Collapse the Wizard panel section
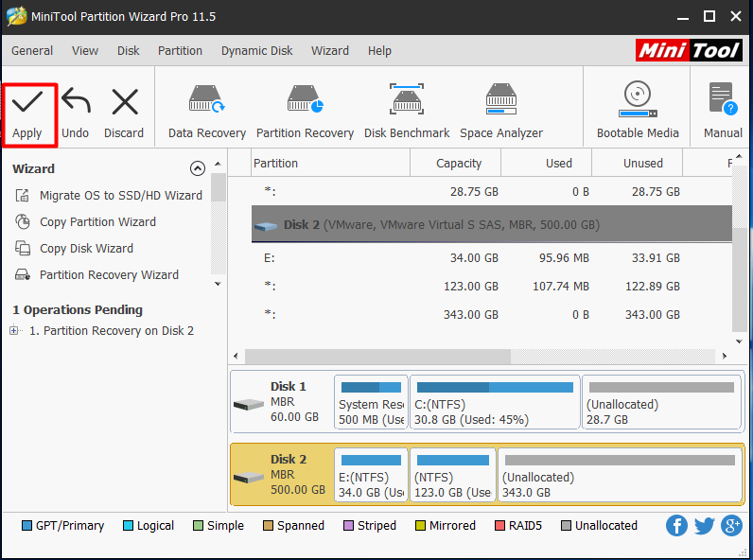 [x=198, y=168]
